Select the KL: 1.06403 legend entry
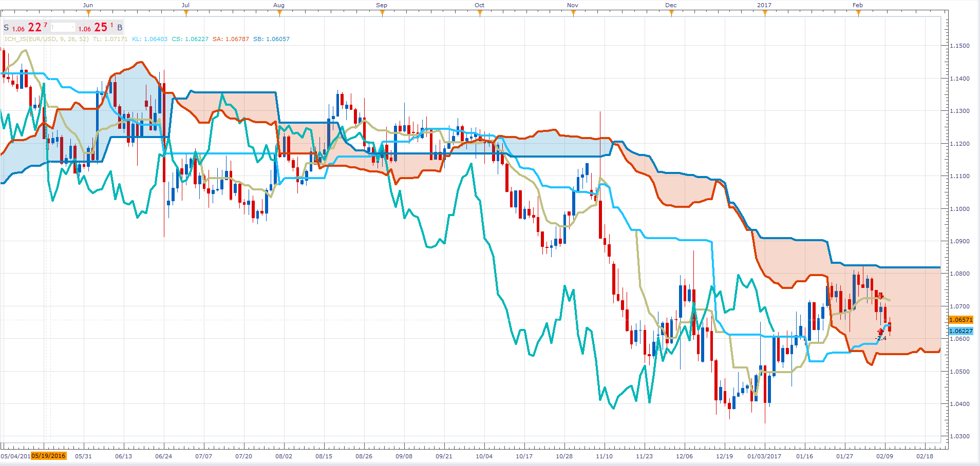 (x=149, y=39)
